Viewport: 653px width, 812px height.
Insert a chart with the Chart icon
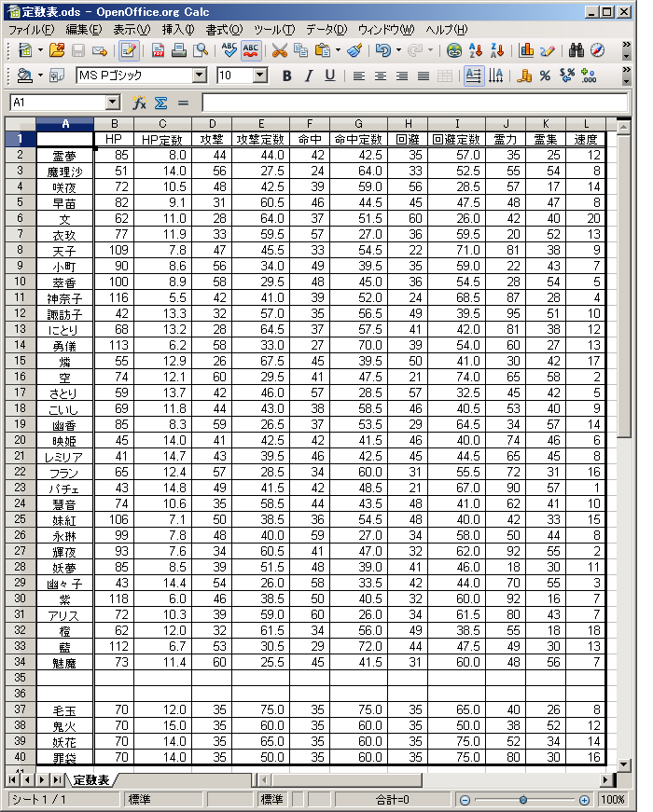point(526,50)
